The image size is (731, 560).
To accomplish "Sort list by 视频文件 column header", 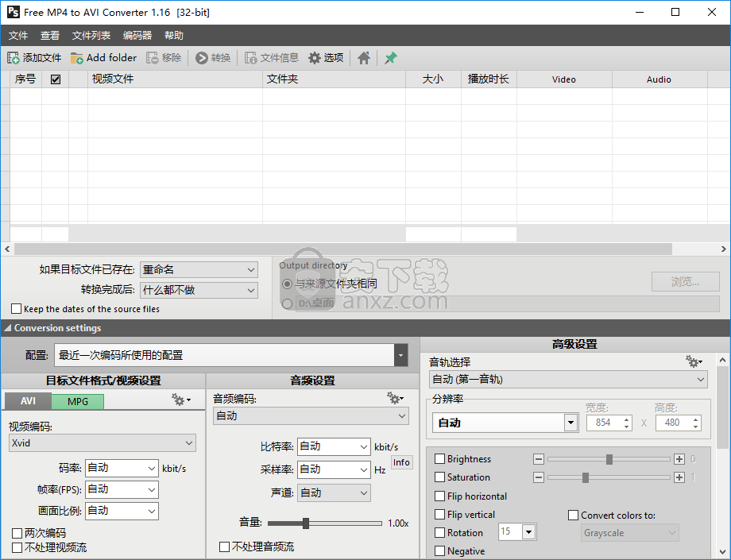I will (x=175, y=79).
